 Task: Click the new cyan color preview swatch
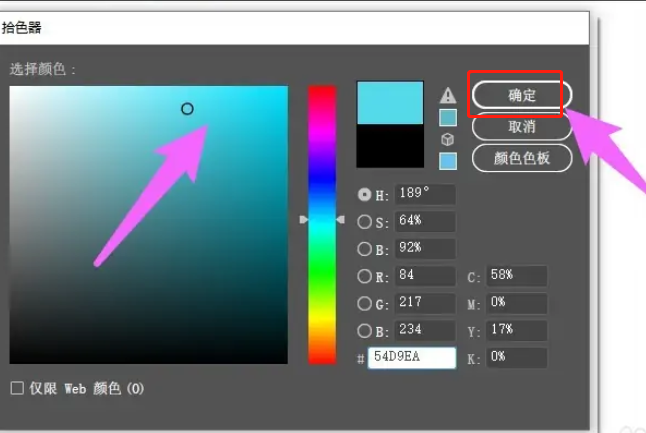pos(393,103)
